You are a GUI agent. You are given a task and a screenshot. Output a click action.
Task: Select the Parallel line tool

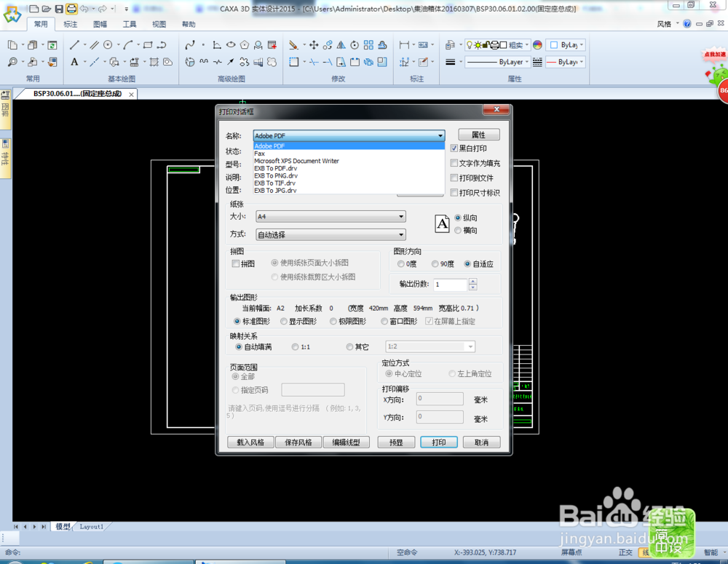pyautogui.click(x=94, y=45)
